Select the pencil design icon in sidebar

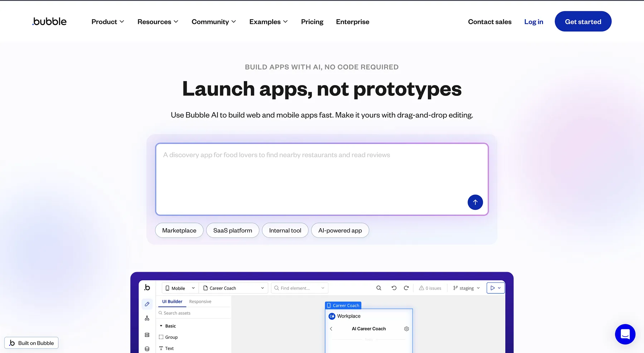[x=147, y=304]
